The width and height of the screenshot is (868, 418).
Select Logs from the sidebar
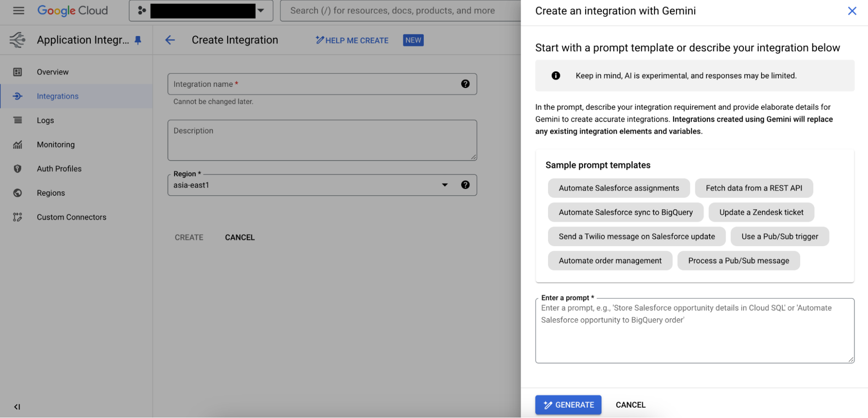point(45,120)
